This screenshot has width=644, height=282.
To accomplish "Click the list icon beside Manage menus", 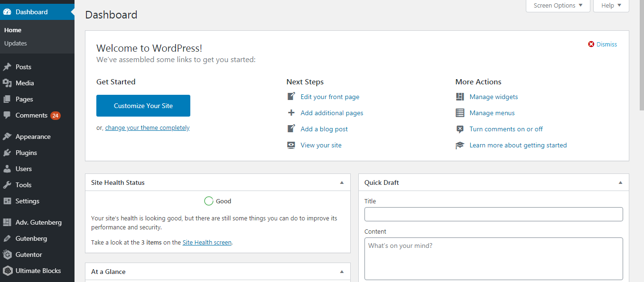I will point(460,113).
